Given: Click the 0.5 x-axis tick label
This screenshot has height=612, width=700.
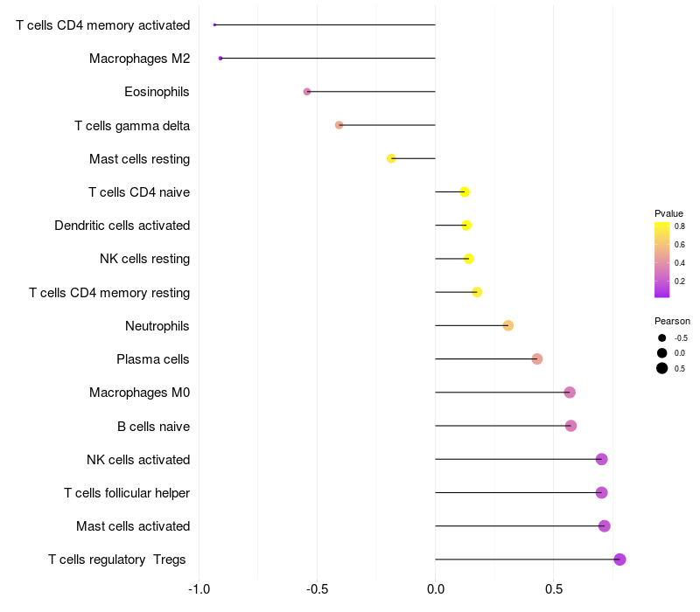Looking at the screenshot, I should (553, 589).
